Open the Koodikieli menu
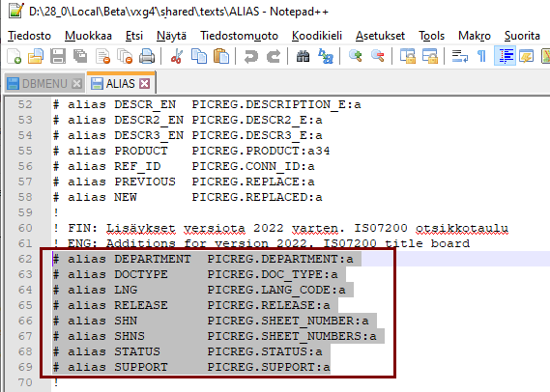 (x=317, y=36)
